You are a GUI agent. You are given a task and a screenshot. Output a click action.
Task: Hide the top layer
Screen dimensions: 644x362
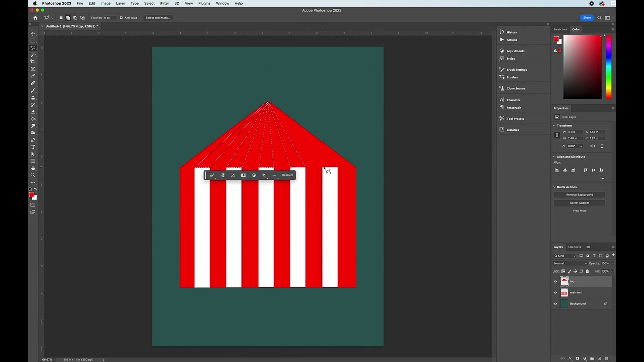(x=556, y=282)
